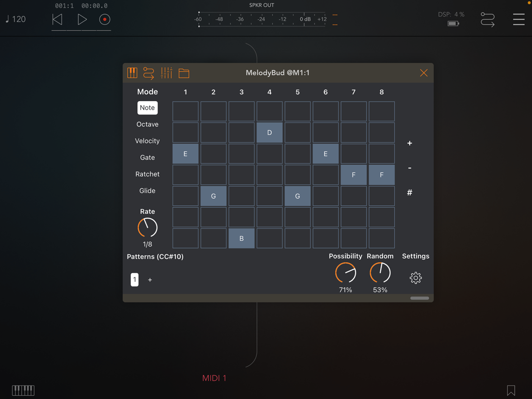Open MelodyBud routing icon in plugin header

[148, 73]
